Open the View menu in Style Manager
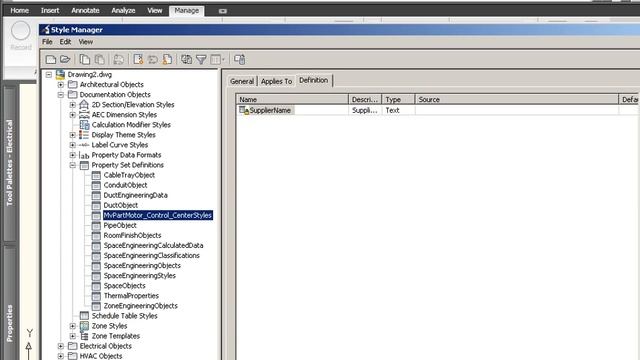This screenshot has width=640, height=360. (86, 42)
